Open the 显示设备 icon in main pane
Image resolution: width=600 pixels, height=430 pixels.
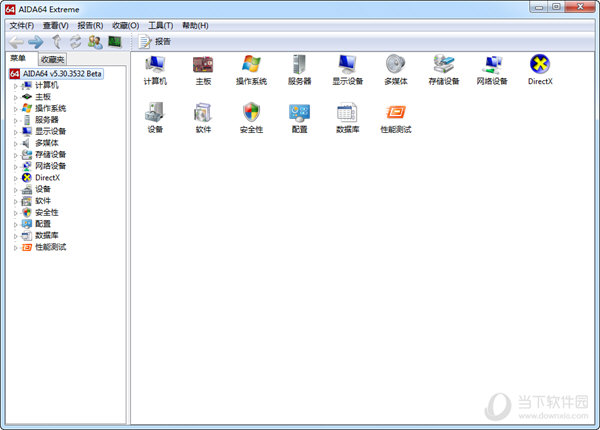click(x=347, y=70)
